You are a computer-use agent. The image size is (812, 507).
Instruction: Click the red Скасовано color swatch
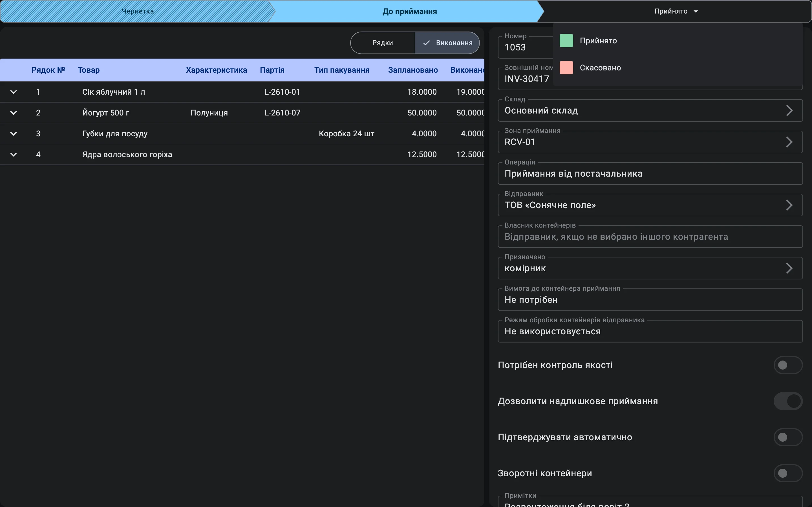566,67
